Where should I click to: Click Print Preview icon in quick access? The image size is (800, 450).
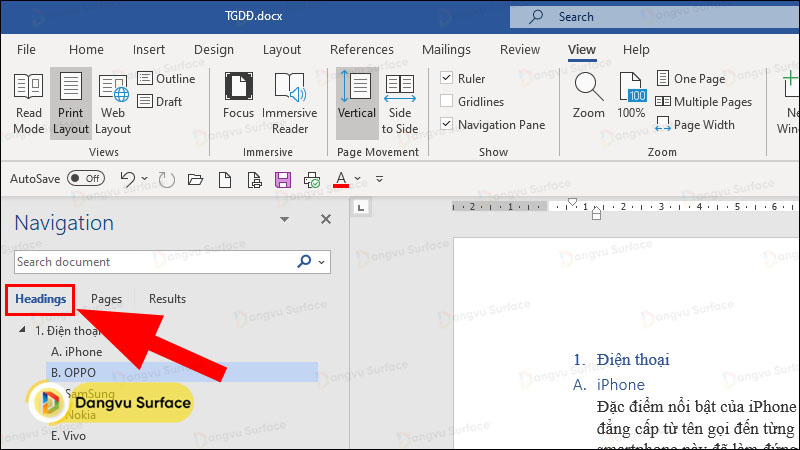pyautogui.click(x=254, y=180)
